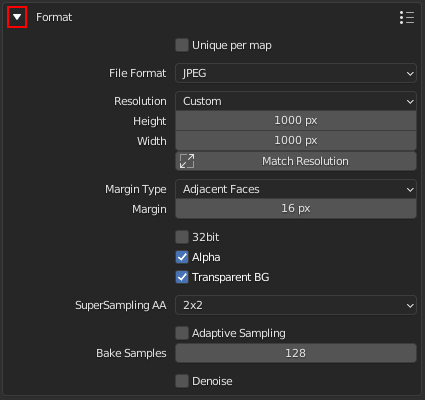Enable the Denoise checkbox

click(182, 381)
